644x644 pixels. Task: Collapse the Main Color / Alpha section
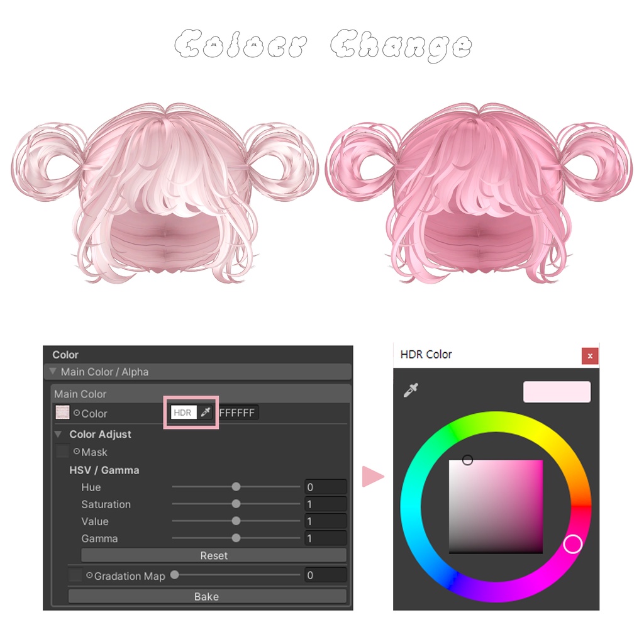(x=53, y=371)
